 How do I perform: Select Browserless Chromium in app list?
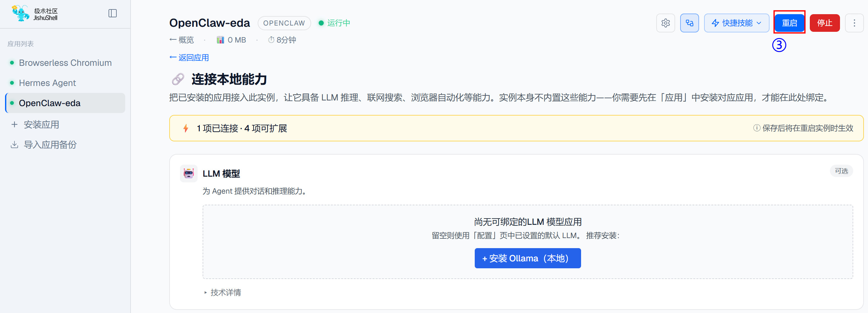click(65, 63)
